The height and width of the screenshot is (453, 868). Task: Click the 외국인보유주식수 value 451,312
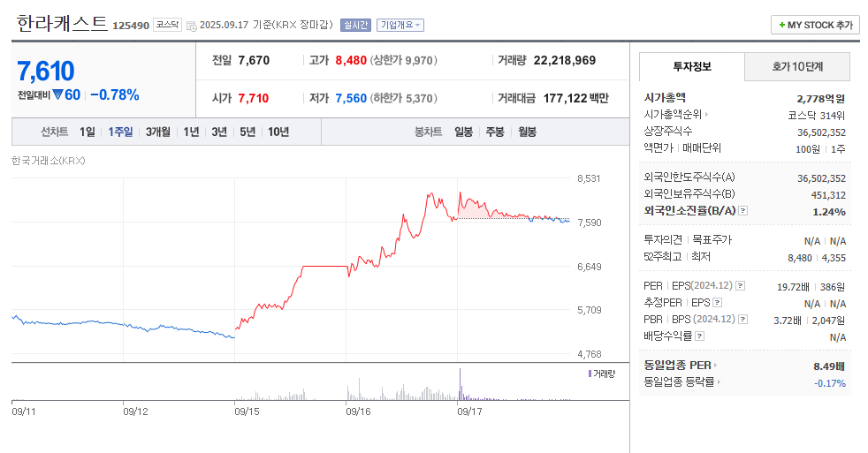pyautogui.click(x=828, y=195)
